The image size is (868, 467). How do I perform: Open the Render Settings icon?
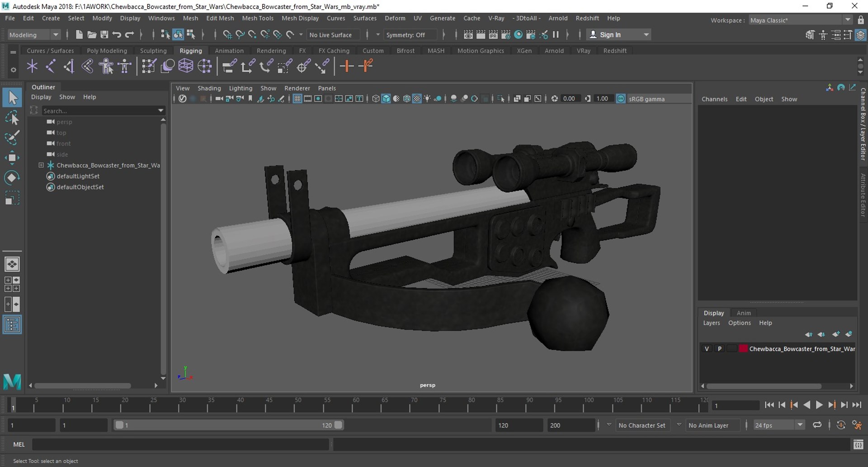(x=506, y=34)
